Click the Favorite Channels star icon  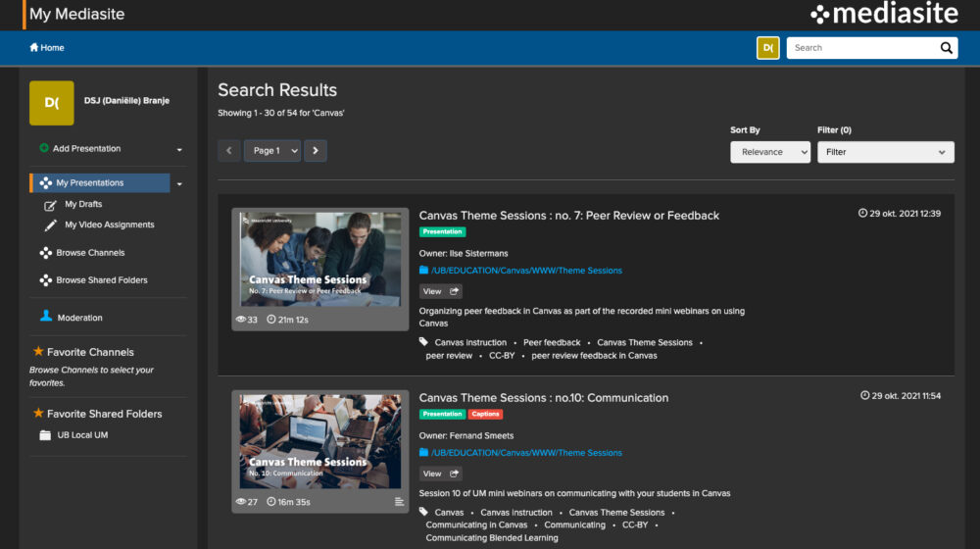tap(38, 351)
